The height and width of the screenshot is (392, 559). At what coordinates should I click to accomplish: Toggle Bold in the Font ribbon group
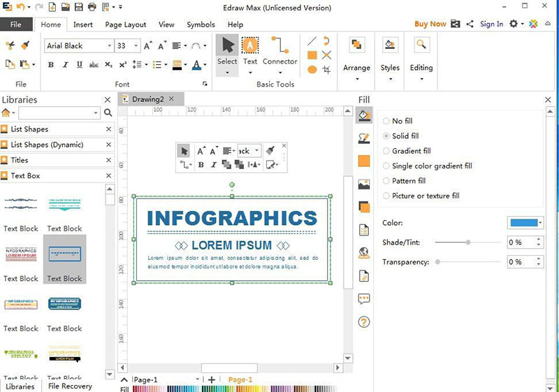tap(50, 64)
